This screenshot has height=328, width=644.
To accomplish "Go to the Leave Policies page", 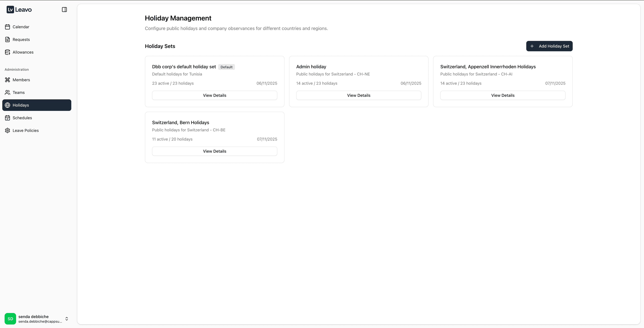I will [25, 130].
